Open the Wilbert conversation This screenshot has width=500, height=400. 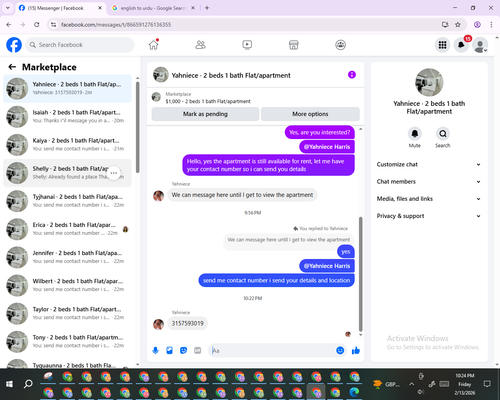pyautogui.click(x=67, y=285)
